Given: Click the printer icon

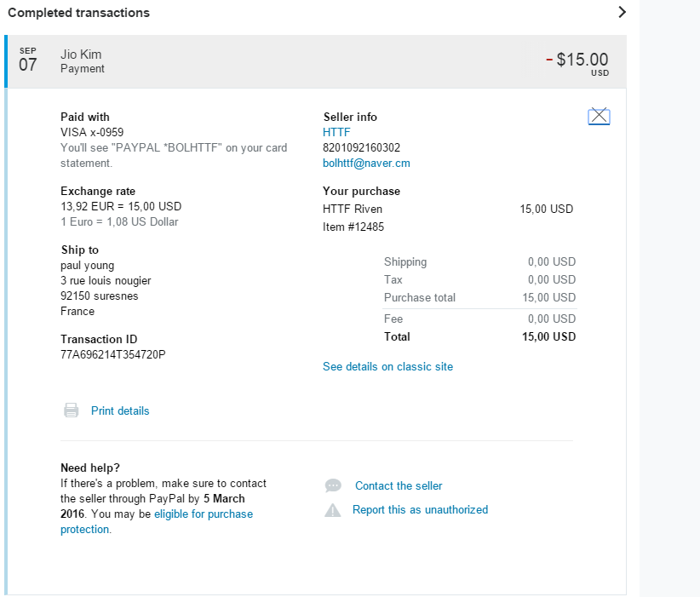Looking at the screenshot, I should [x=71, y=410].
